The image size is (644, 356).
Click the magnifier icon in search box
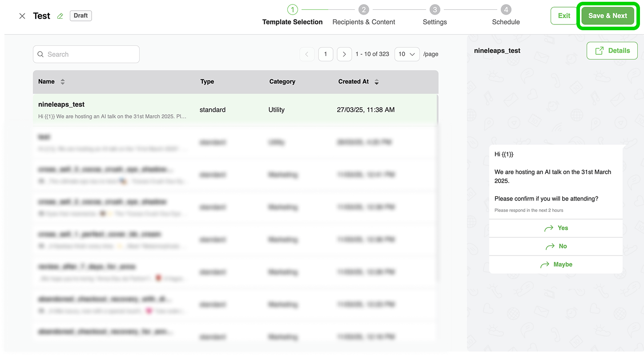[x=41, y=54]
